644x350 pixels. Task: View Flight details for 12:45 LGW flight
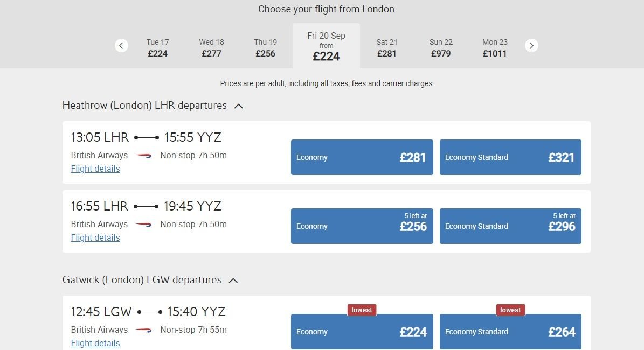95,344
